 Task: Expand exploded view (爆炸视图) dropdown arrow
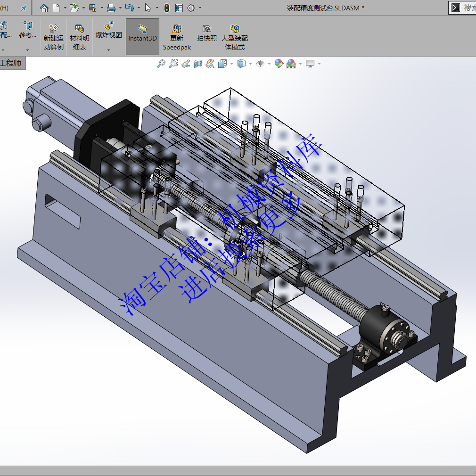[109, 50]
